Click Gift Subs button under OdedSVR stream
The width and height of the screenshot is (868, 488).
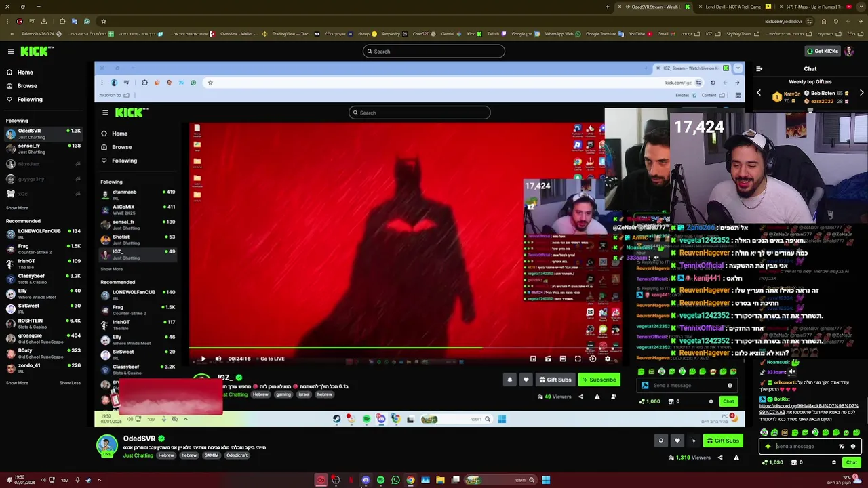(722, 441)
